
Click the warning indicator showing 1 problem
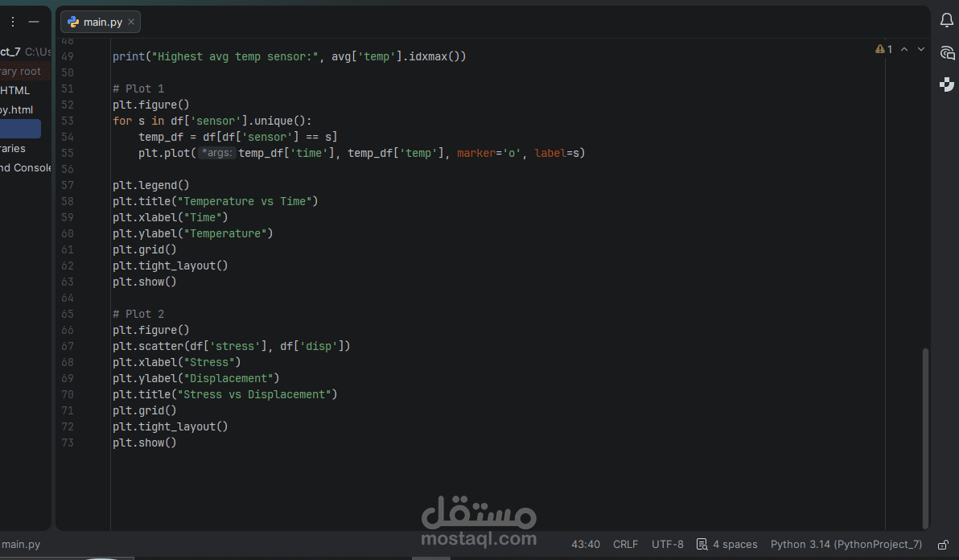[x=883, y=49]
